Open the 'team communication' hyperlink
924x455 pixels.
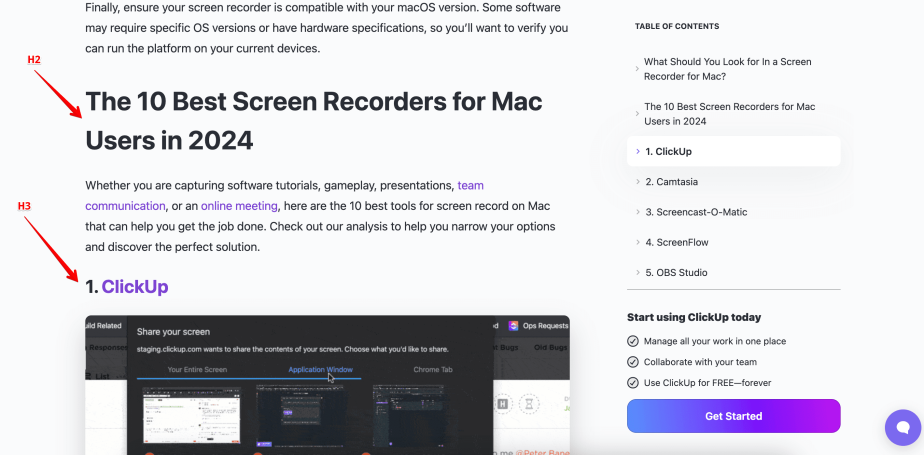point(470,186)
